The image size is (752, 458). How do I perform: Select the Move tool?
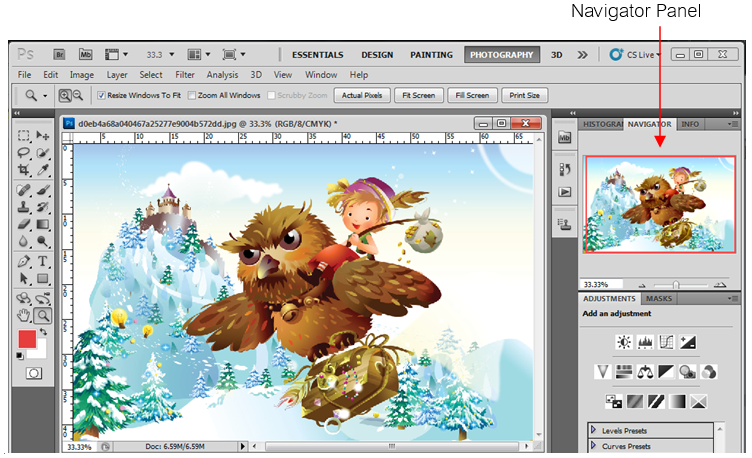click(x=44, y=135)
